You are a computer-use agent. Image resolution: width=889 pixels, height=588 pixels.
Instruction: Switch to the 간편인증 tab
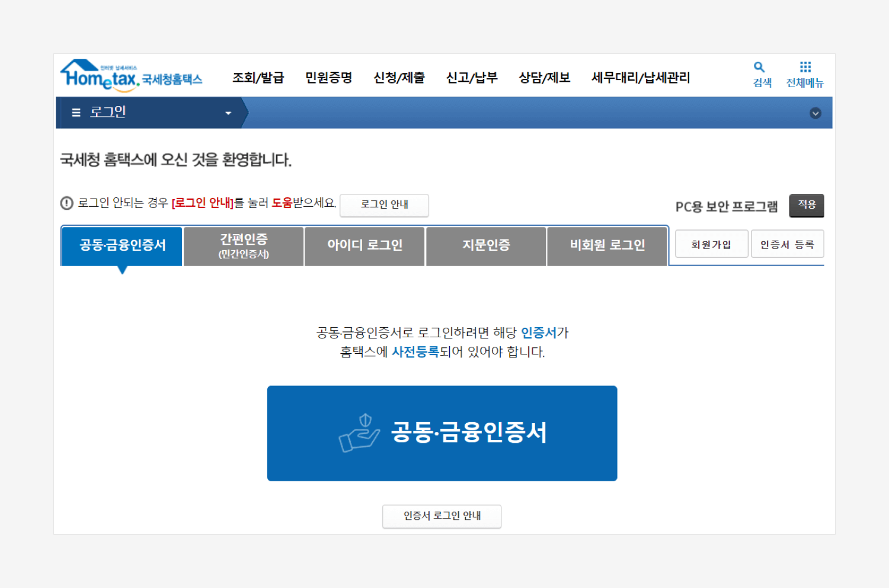tap(243, 246)
